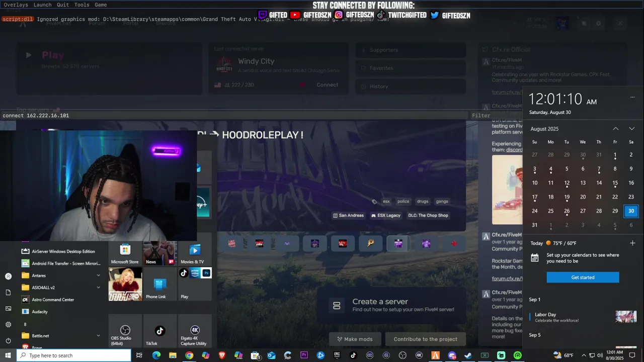
Task: Open the TikTok tile in Start menu
Action: [x=159, y=330]
